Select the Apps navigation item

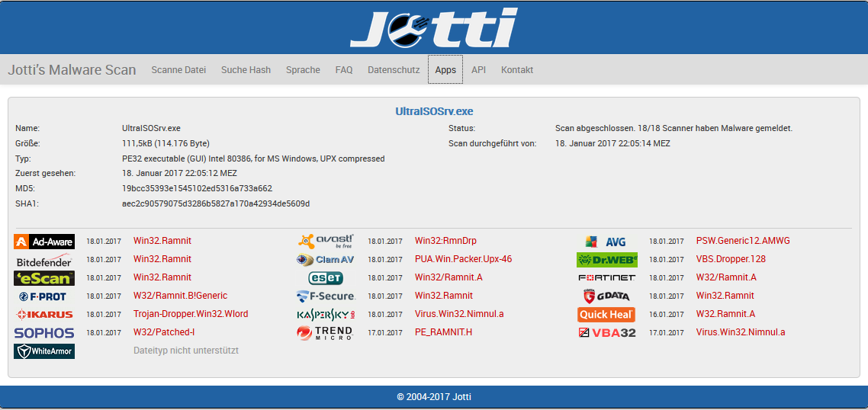point(445,69)
